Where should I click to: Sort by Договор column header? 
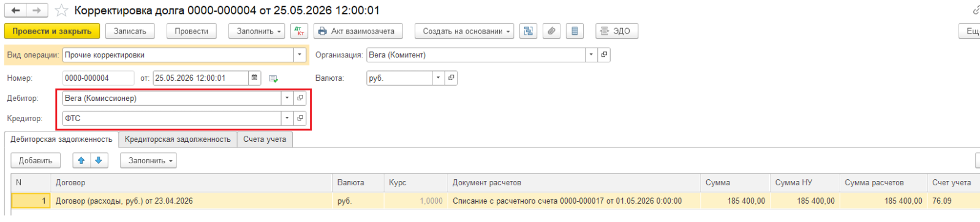[192, 183]
